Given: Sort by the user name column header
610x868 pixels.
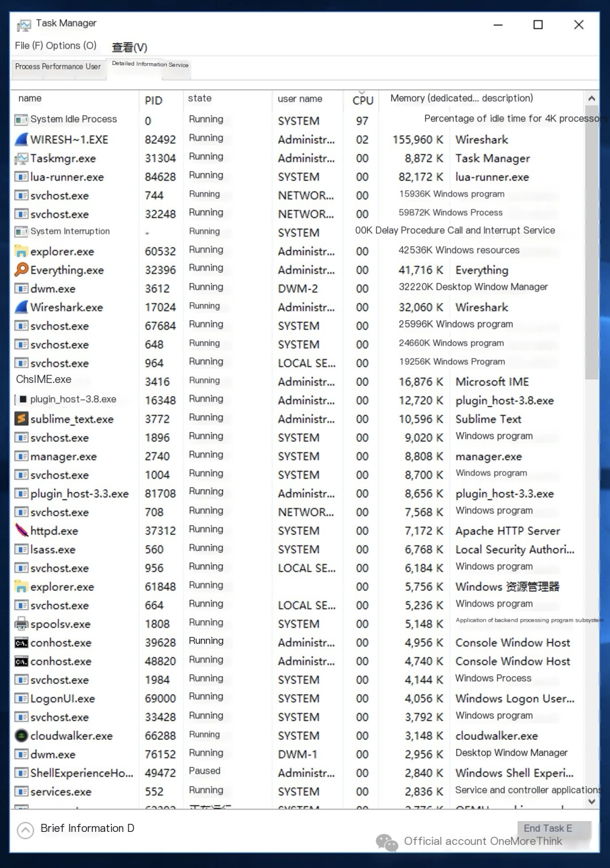Looking at the screenshot, I should click(300, 99).
